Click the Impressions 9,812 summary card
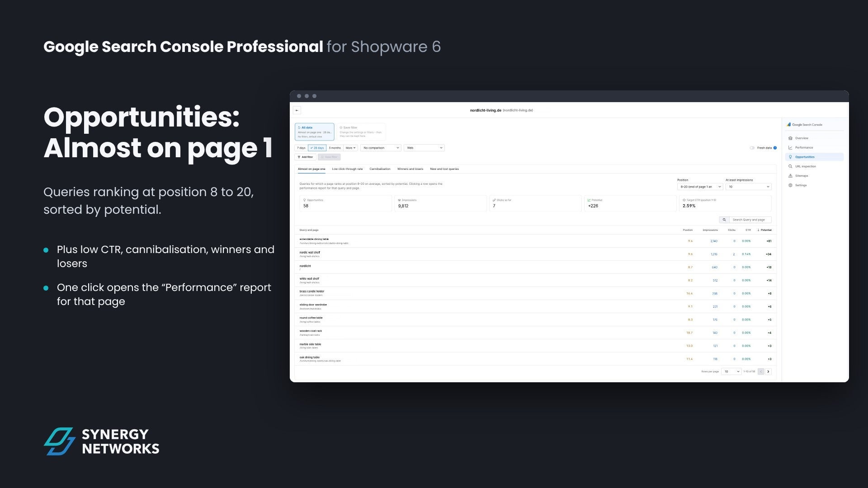 [x=440, y=203]
